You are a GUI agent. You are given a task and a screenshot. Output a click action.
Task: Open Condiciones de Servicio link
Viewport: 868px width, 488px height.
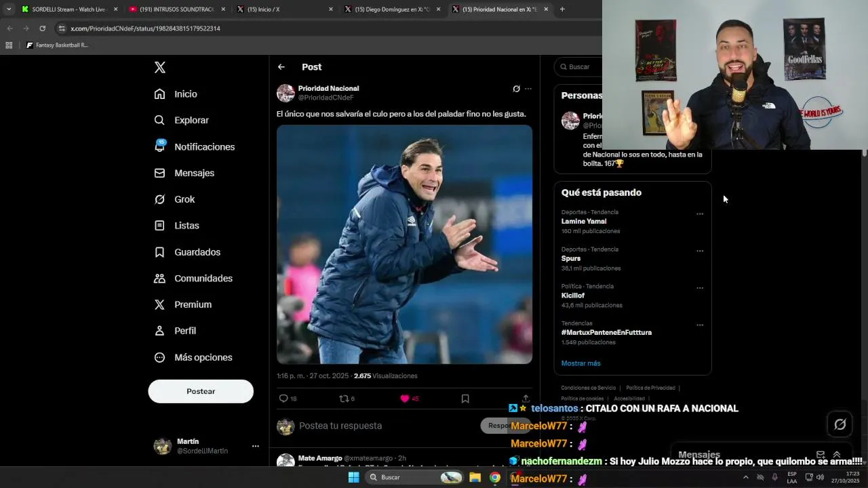pyautogui.click(x=589, y=388)
